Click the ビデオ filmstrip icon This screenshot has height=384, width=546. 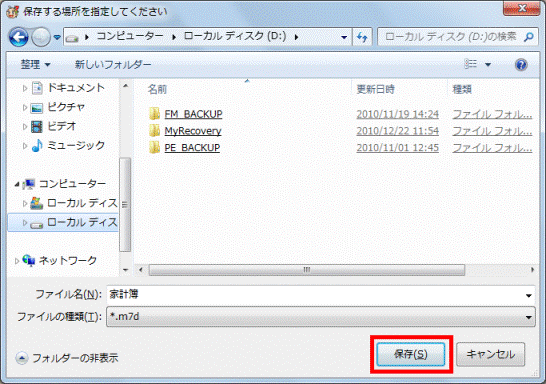[x=37, y=127]
